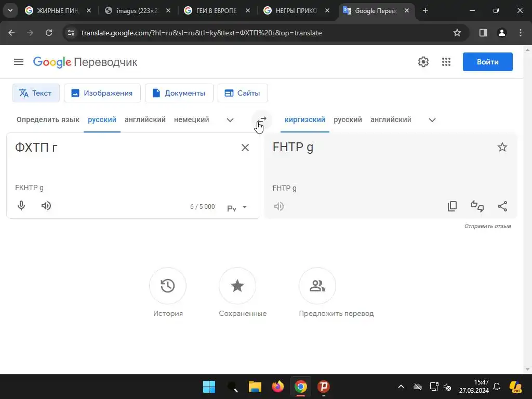View site information icon in address bar
This screenshot has height=399, width=532.
pyautogui.click(x=71, y=33)
